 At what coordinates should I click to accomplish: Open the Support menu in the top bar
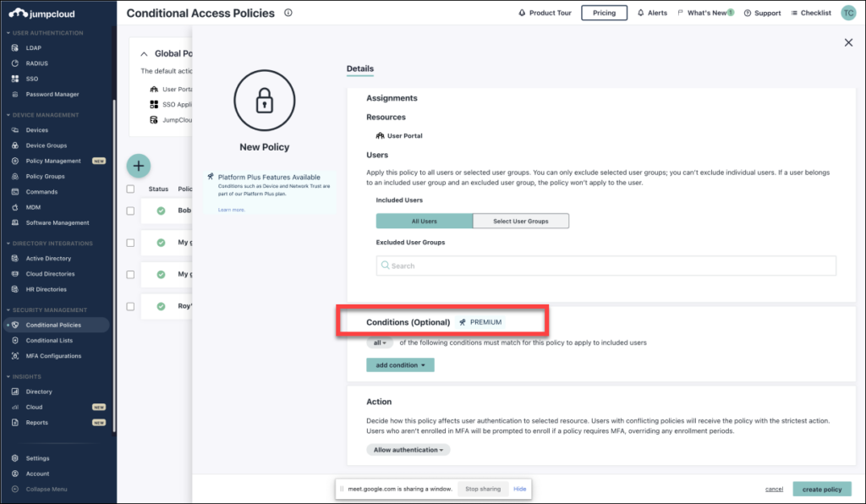coord(762,13)
